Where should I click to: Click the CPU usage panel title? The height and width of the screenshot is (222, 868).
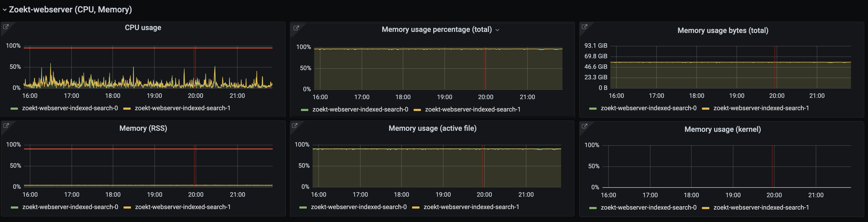point(143,28)
